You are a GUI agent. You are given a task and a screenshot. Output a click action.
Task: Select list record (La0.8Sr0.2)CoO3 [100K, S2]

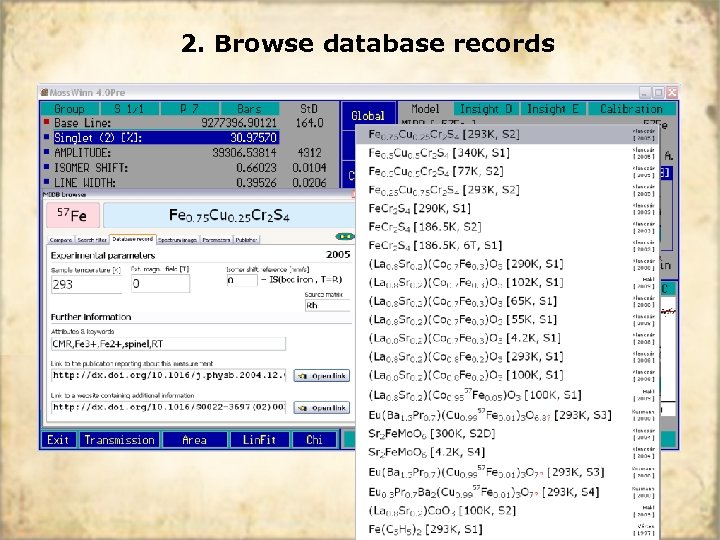507,511
